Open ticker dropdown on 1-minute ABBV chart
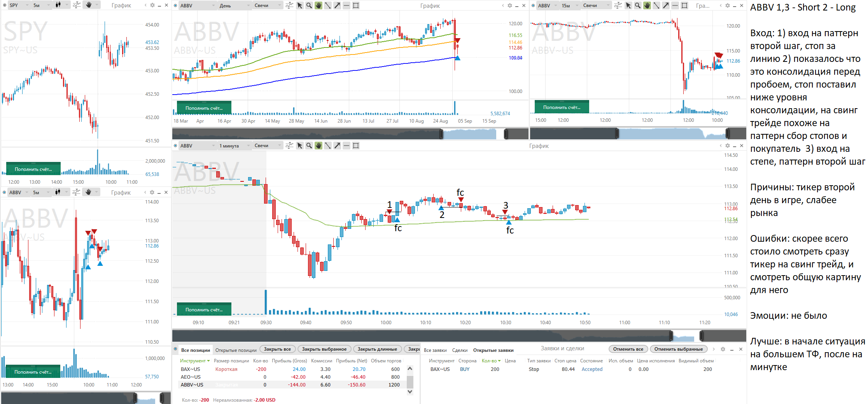 click(x=197, y=146)
